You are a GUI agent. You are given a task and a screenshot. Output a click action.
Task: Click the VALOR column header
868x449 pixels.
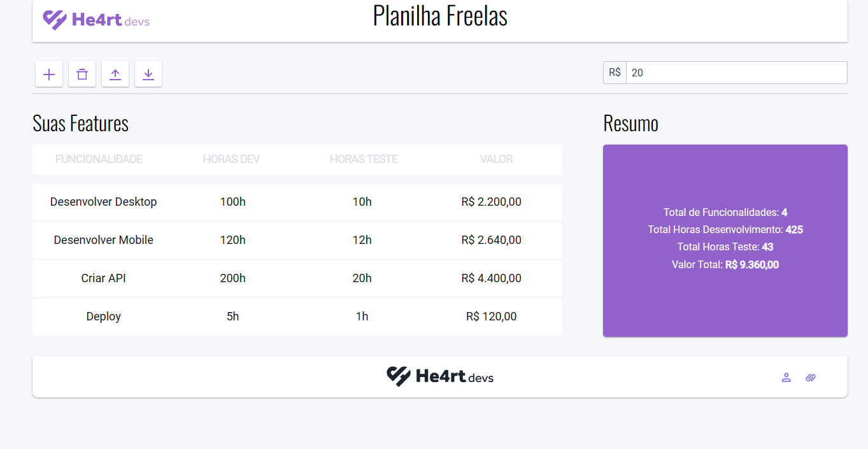click(496, 159)
